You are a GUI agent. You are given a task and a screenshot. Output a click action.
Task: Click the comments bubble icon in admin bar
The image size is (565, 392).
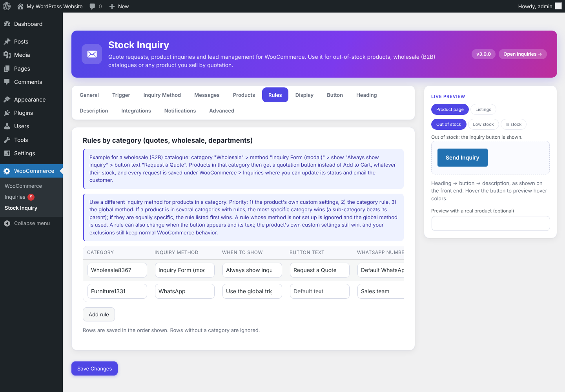(x=92, y=6)
